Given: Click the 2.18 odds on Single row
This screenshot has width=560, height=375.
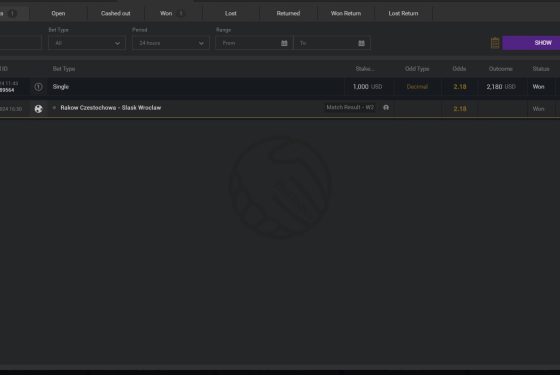Looking at the screenshot, I should [x=460, y=87].
